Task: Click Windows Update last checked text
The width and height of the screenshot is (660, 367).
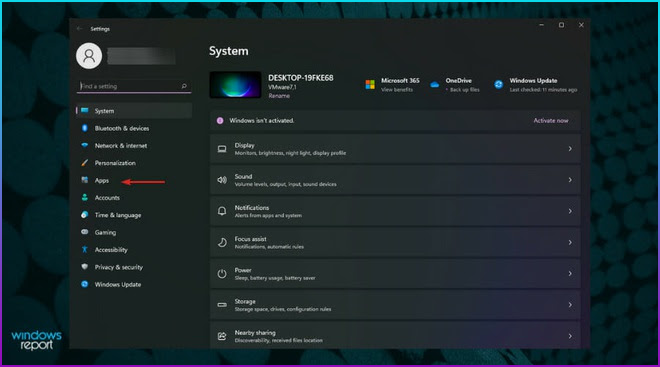Action: pyautogui.click(x=543, y=90)
